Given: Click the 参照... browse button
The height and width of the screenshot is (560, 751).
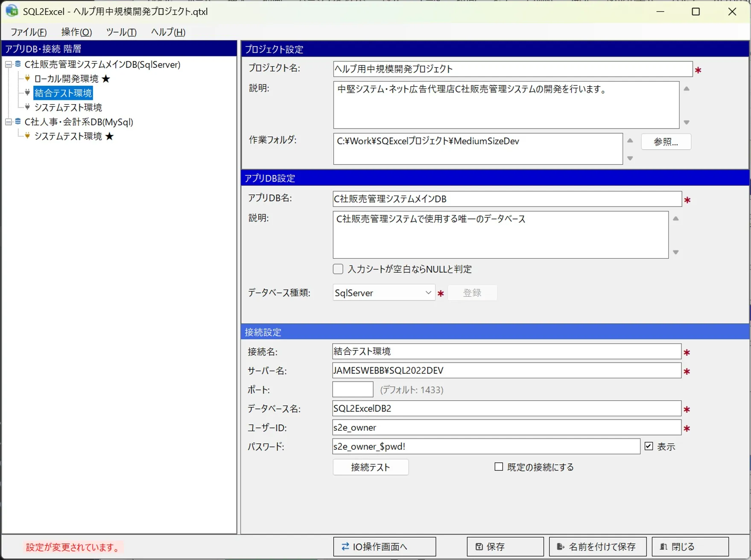Looking at the screenshot, I should [x=666, y=142].
